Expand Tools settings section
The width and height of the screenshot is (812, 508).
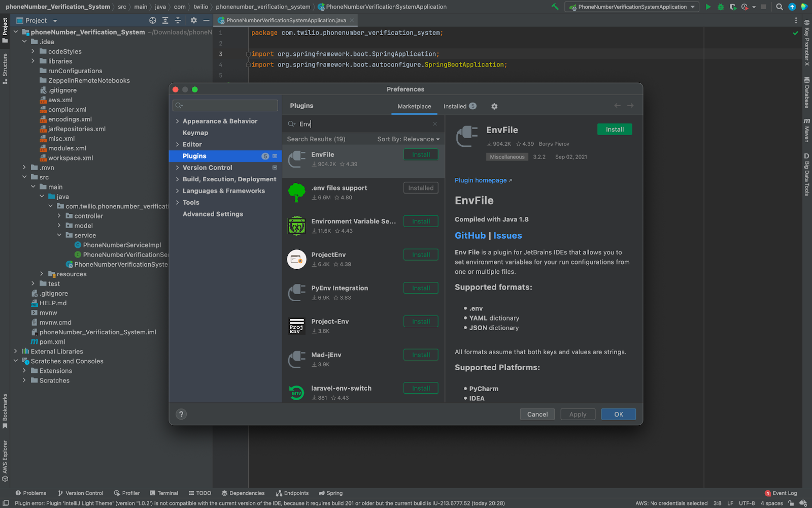[177, 202]
